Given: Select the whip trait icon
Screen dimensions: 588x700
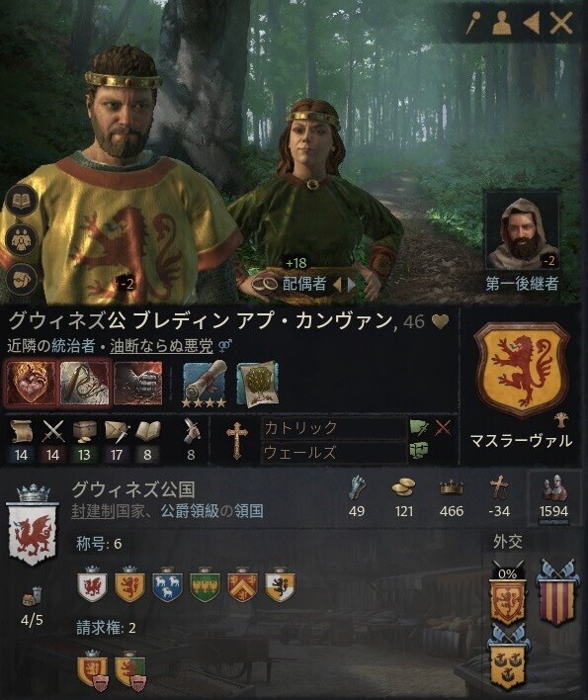Looking at the screenshot, I should pos(85,383).
